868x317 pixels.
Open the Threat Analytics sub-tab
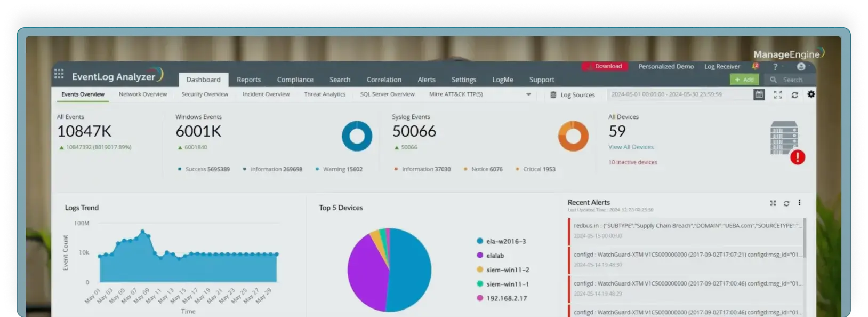(325, 94)
